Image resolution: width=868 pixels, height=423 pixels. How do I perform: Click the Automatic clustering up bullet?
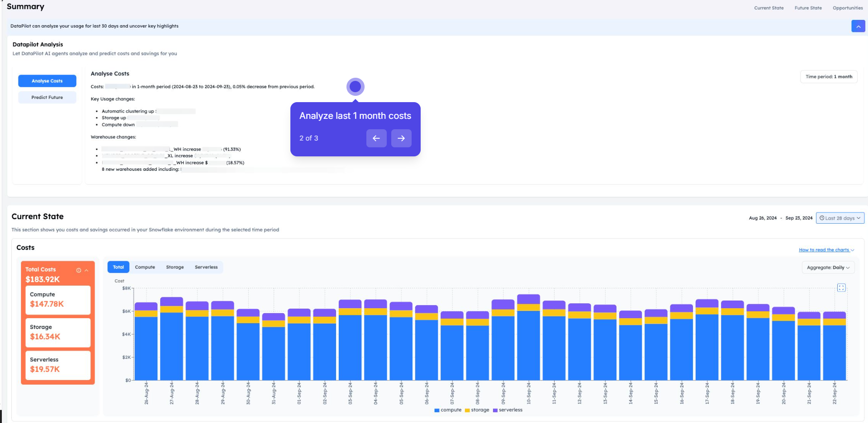pyautogui.click(x=148, y=111)
